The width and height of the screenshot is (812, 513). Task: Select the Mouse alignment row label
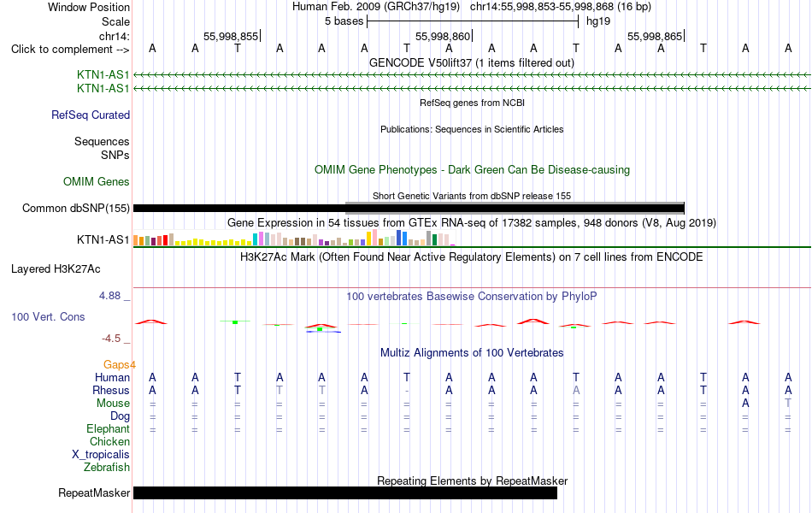[114, 404]
